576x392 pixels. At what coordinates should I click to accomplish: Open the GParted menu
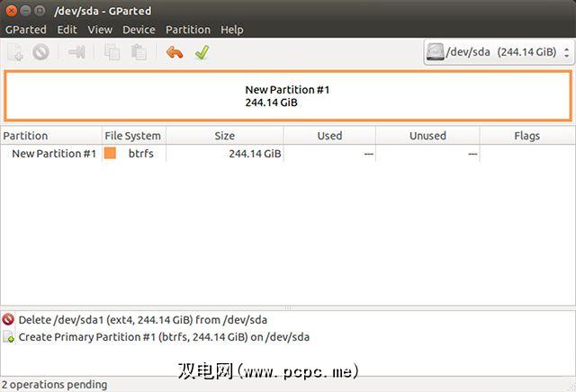tap(26, 30)
